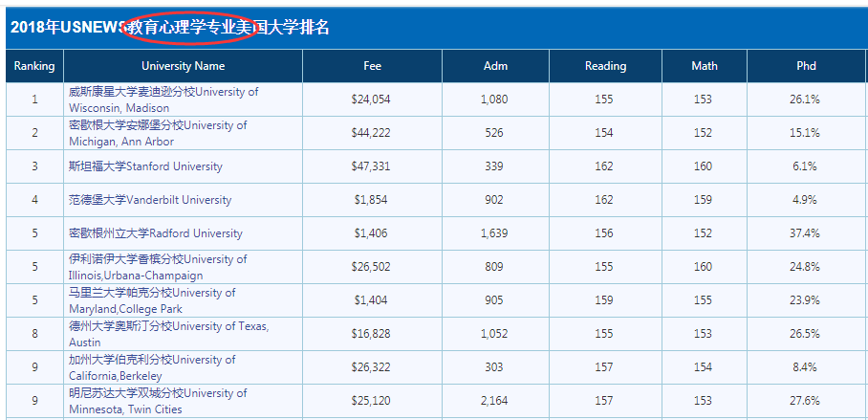Click the 26.1% Phd value
This screenshot has width=868, height=420.
pyautogui.click(x=805, y=99)
